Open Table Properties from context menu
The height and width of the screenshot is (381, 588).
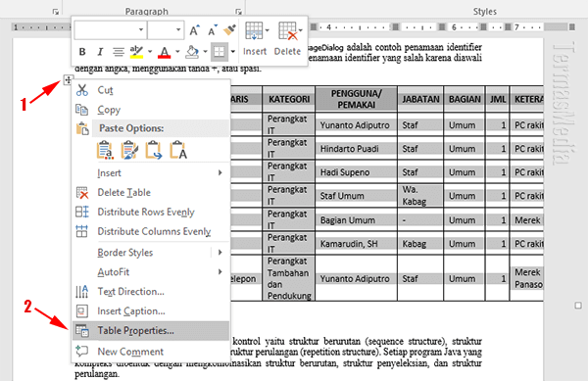[150, 330]
